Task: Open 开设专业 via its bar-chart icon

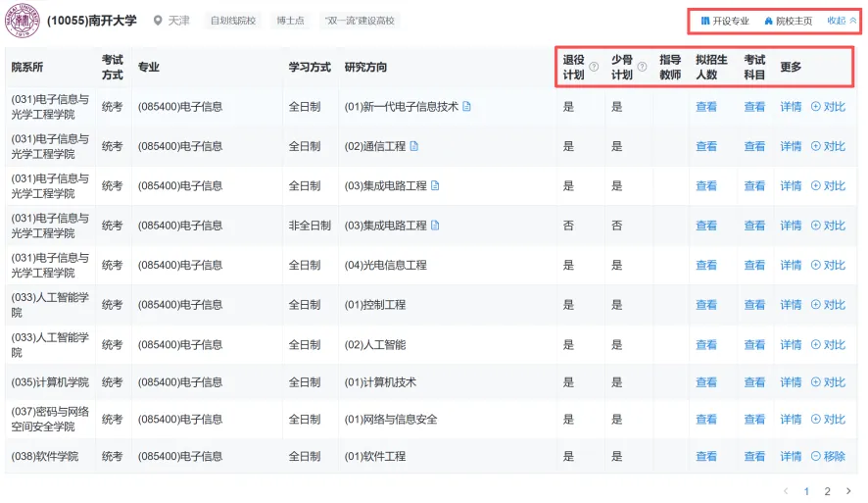Action: click(x=705, y=21)
